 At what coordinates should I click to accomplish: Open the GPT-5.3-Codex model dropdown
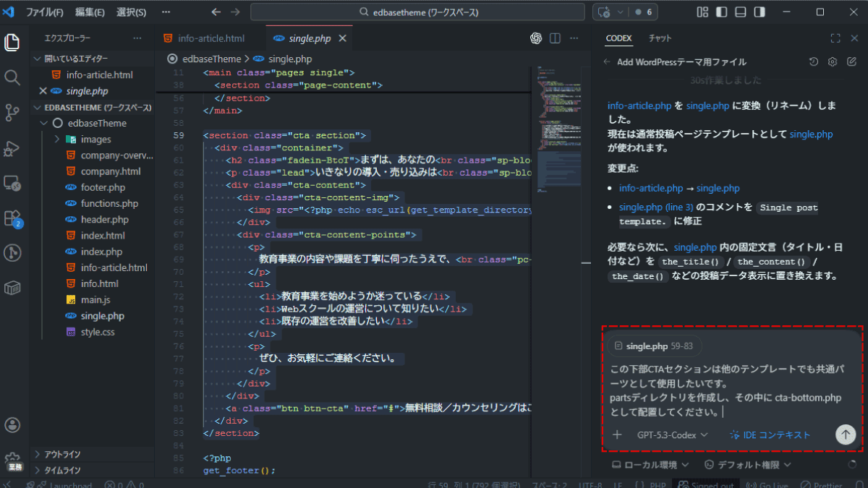(x=672, y=435)
